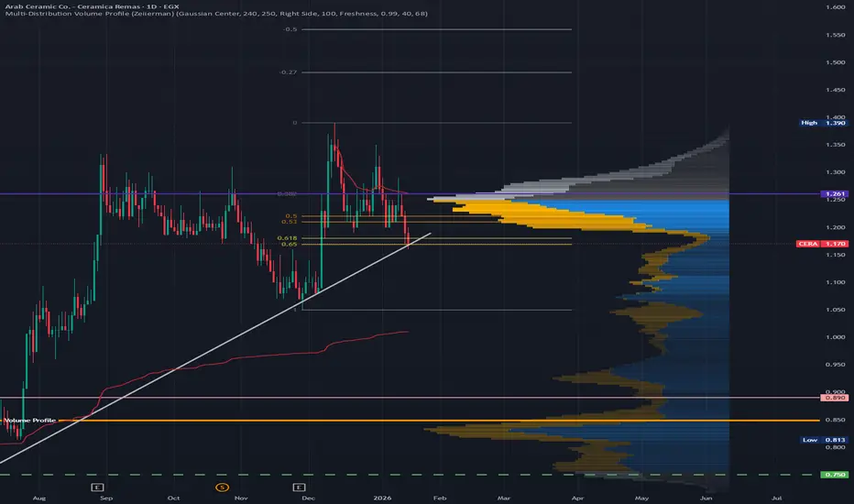This screenshot has height=504, width=854.
Task: Select the white ascending trendline
Action: 215,349
